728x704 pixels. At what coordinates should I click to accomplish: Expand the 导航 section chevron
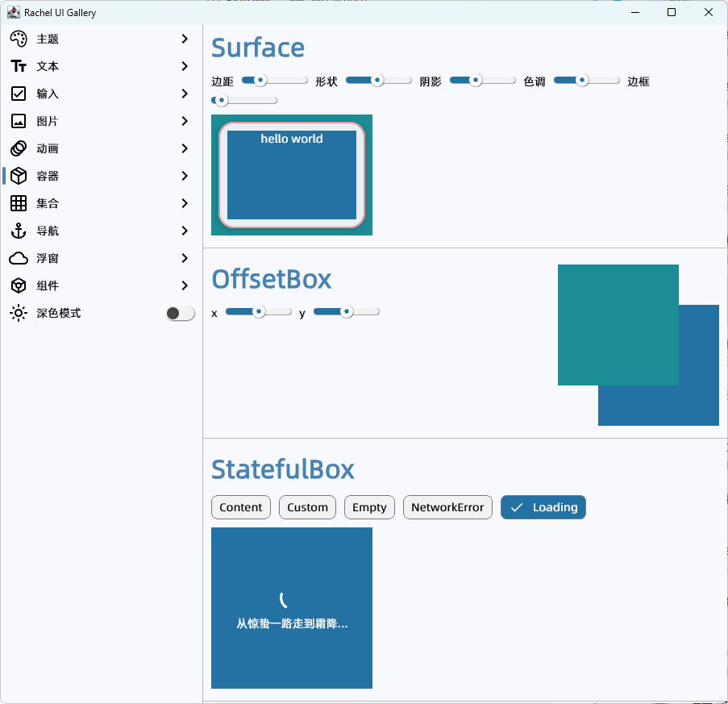(185, 231)
